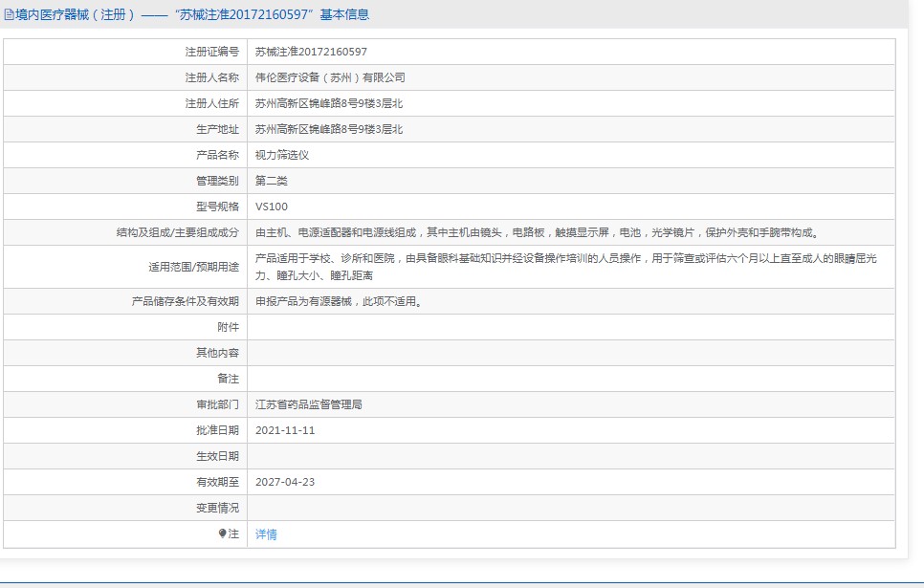Screen dimensions: 924x588
Task: Click the document icon beside the page title
Action: coord(9,14)
